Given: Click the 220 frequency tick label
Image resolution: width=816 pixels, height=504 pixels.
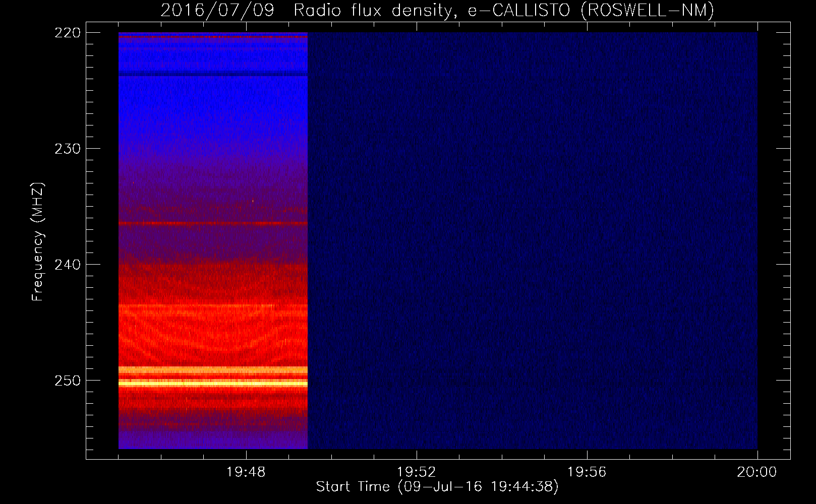Looking at the screenshot, I should [68, 33].
